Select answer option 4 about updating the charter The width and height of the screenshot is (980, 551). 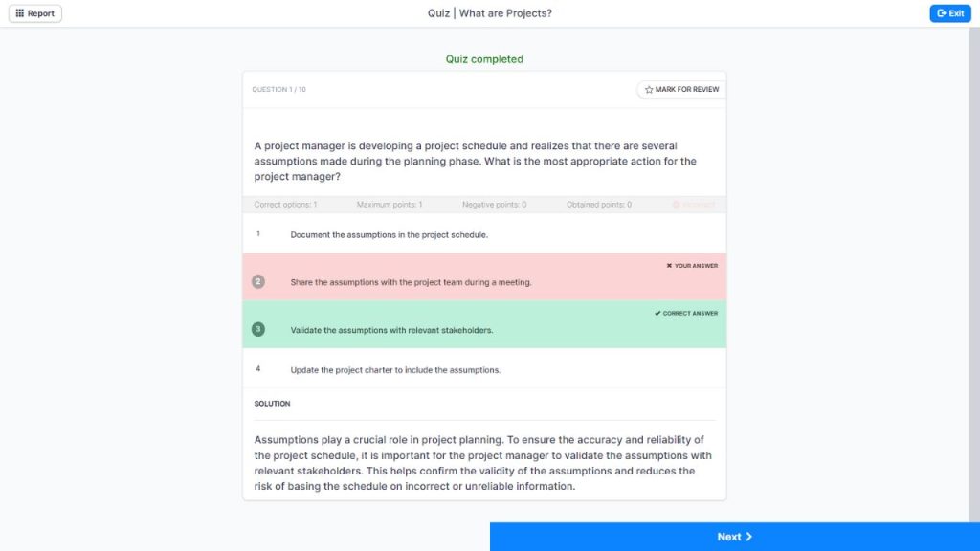pos(431,369)
